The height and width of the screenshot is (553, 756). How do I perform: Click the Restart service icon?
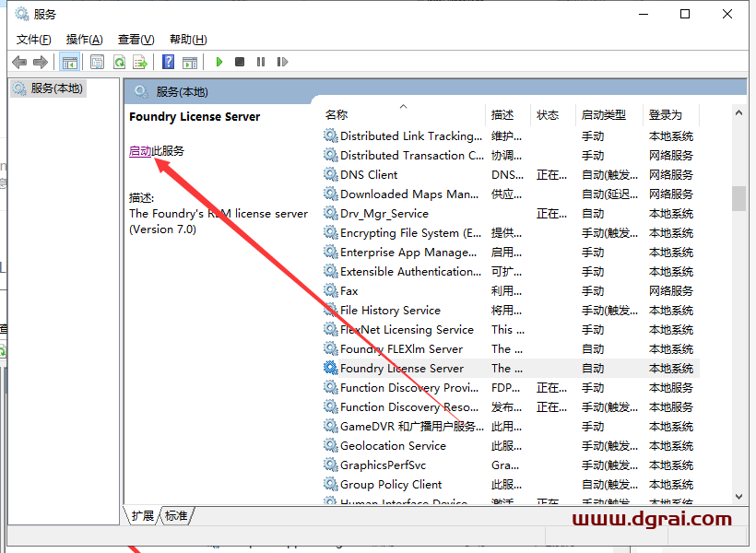pos(282,62)
